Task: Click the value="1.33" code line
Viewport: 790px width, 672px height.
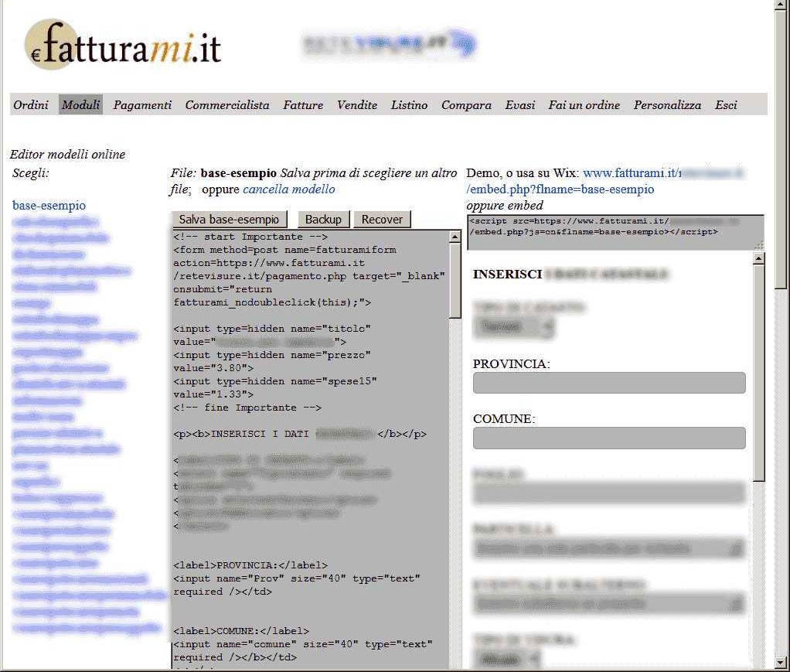Action: pyautogui.click(x=213, y=394)
